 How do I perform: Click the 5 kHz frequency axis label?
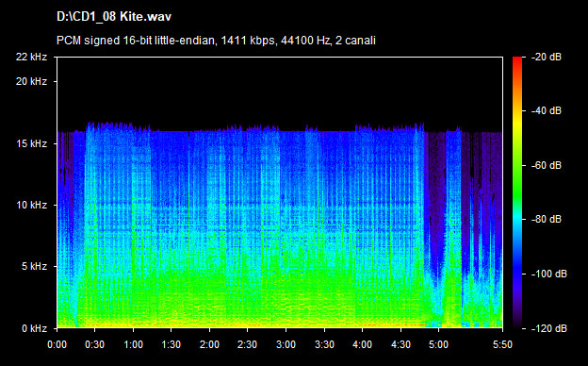(34, 267)
